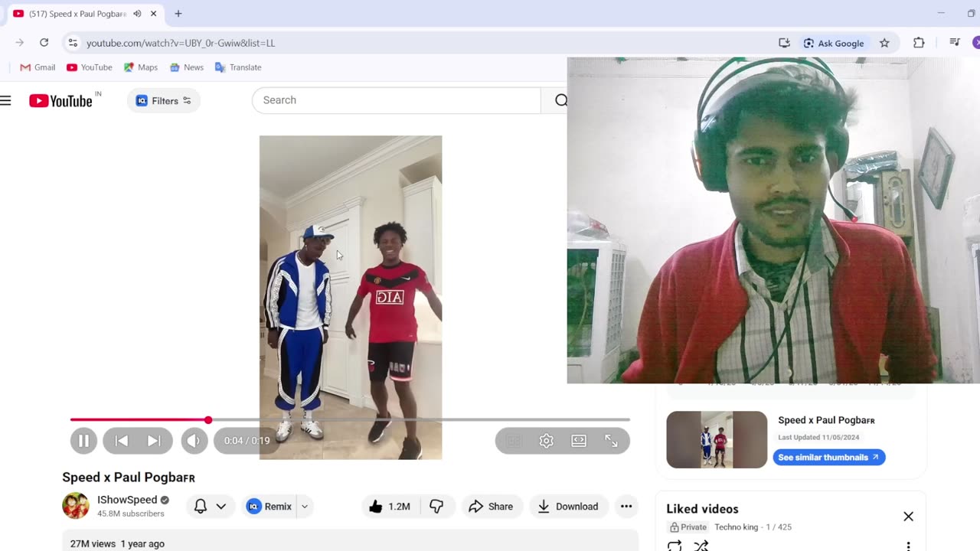Click the browser address bar URL
The height and width of the screenshot is (551, 980).
point(181,43)
